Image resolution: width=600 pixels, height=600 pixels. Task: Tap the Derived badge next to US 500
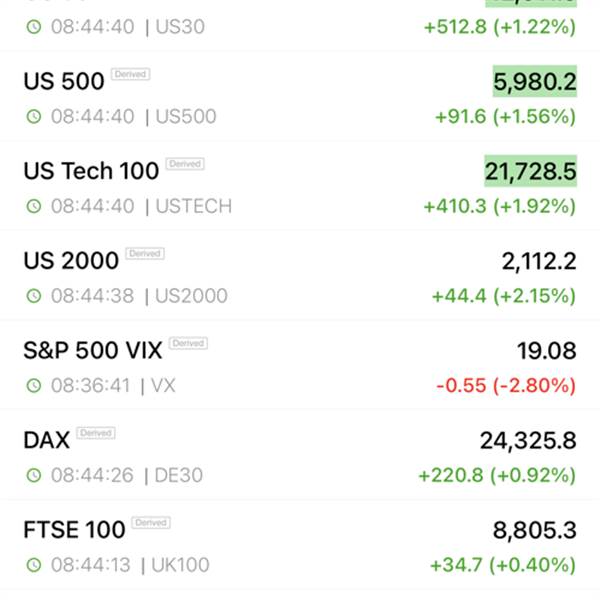point(130,74)
